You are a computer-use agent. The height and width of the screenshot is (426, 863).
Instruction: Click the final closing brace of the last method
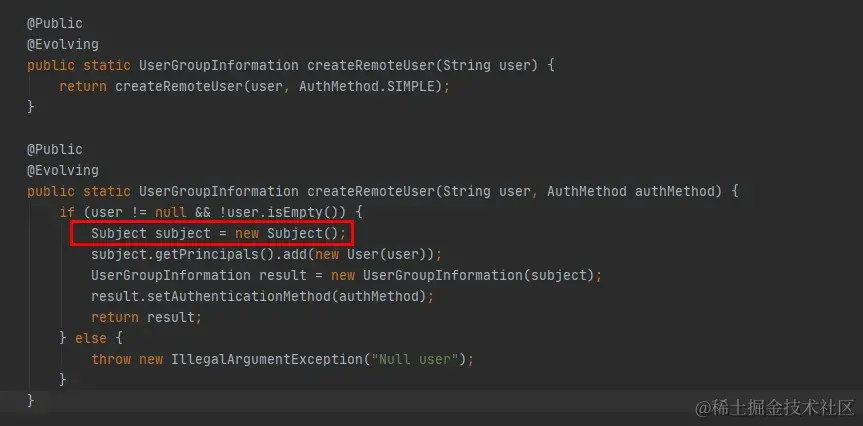(31, 401)
